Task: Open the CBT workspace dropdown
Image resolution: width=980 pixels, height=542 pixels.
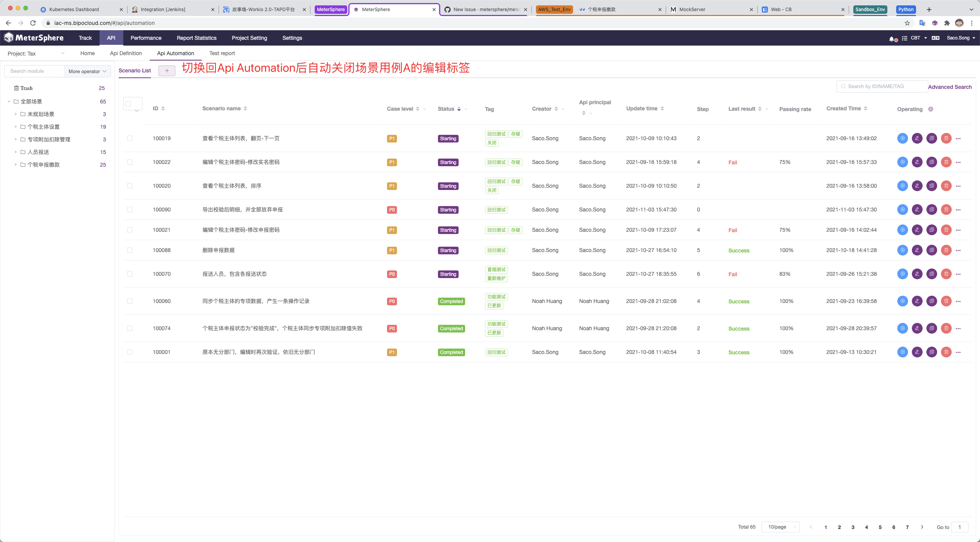Action: (919, 38)
